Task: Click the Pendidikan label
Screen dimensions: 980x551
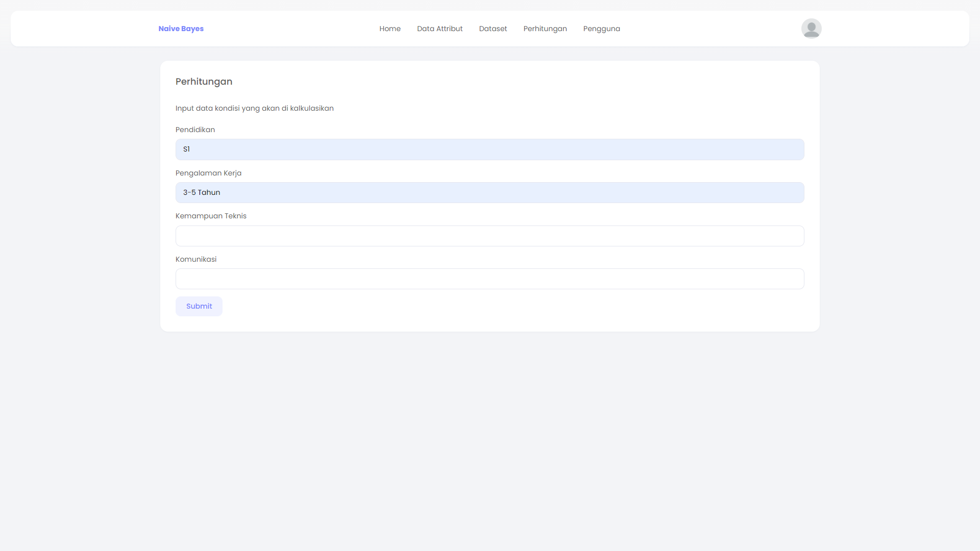Action: pyautogui.click(x=195, y=130)
